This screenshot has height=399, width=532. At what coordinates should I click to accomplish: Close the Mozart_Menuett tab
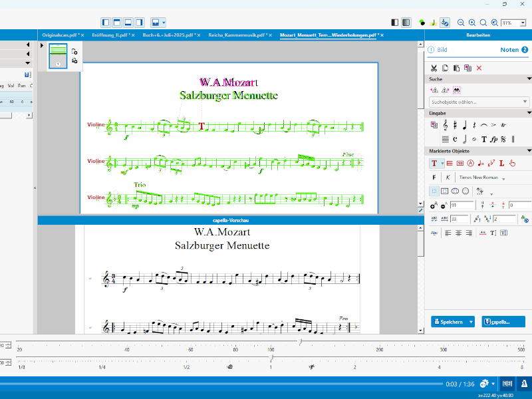(x=382, y=35)
